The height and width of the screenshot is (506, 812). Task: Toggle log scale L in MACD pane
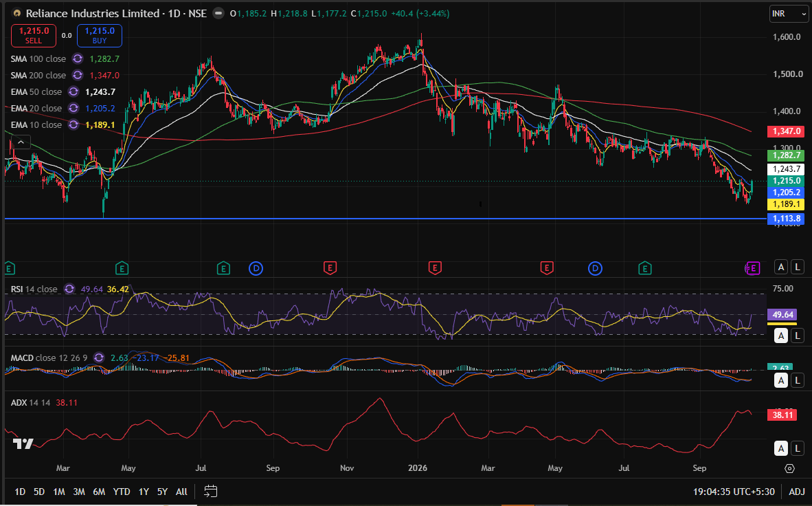798,381
